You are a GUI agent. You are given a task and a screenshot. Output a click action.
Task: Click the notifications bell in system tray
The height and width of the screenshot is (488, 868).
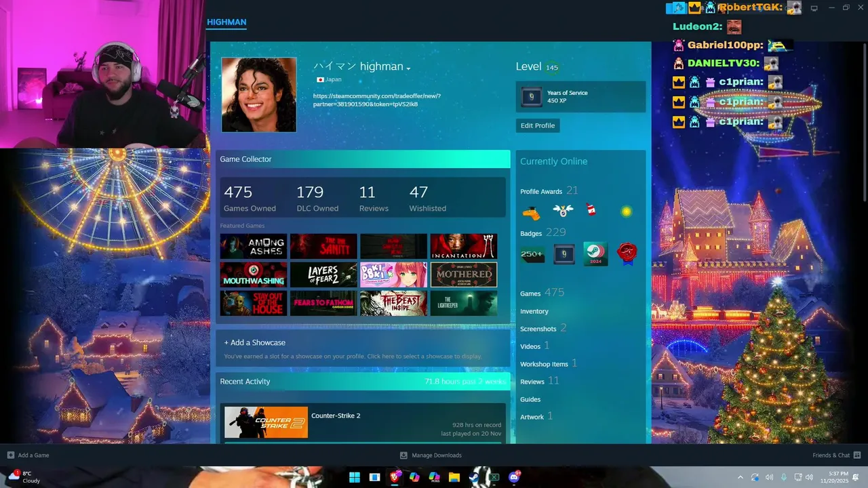coord(856,477)
